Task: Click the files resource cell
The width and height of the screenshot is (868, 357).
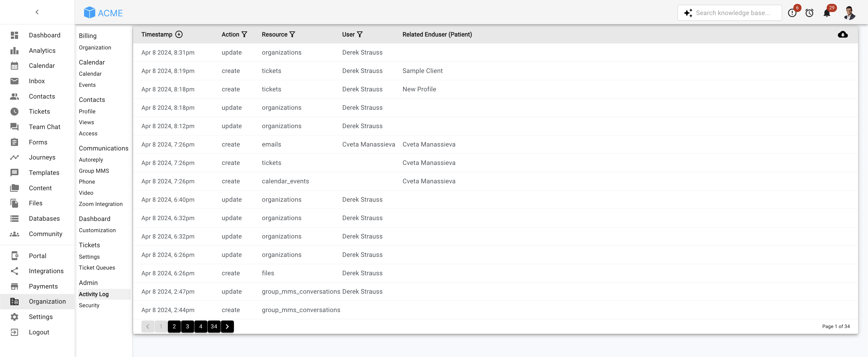Action: point(268,273)
